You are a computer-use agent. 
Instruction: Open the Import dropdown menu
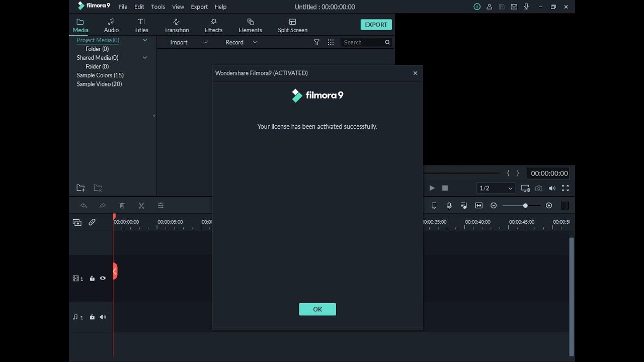click(x=205, y=42)
